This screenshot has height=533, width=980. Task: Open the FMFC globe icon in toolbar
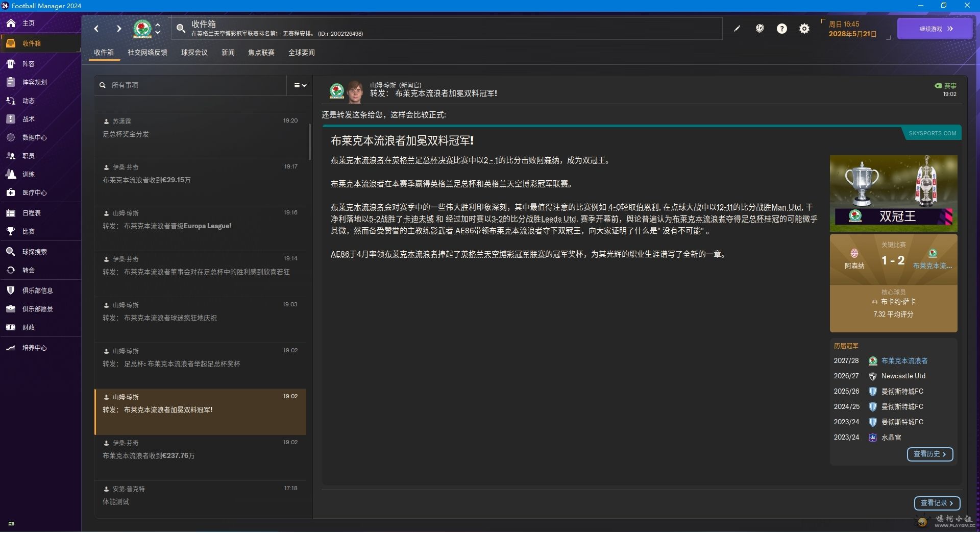tap(759, 29)
